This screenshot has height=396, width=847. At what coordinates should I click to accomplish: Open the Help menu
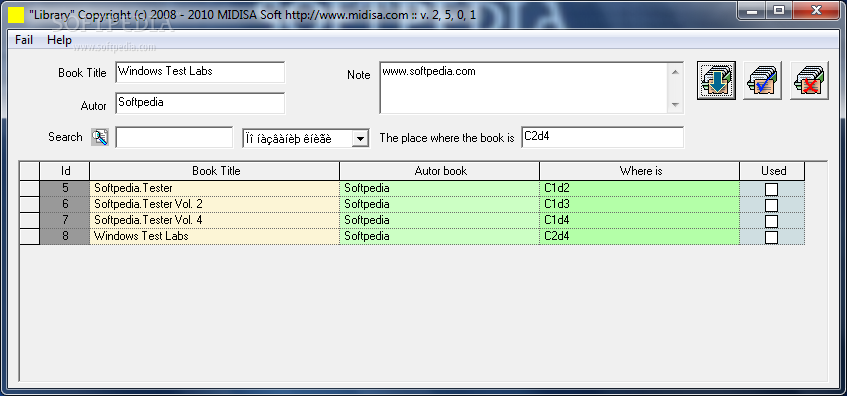click(59, 40)
